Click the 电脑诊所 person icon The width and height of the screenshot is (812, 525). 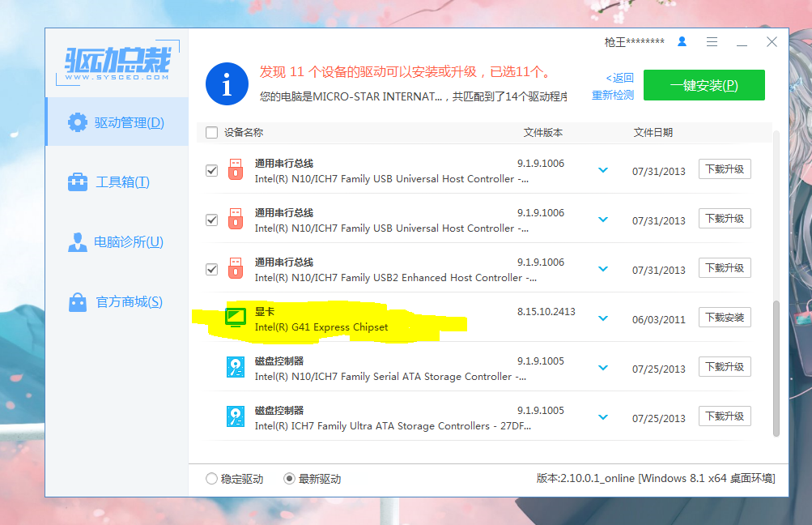click(78, 242)
